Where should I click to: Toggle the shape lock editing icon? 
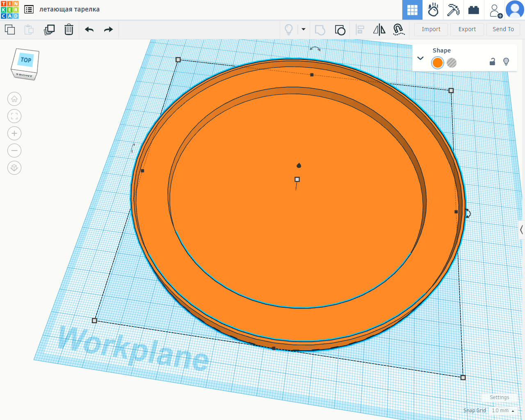[492, 62]
